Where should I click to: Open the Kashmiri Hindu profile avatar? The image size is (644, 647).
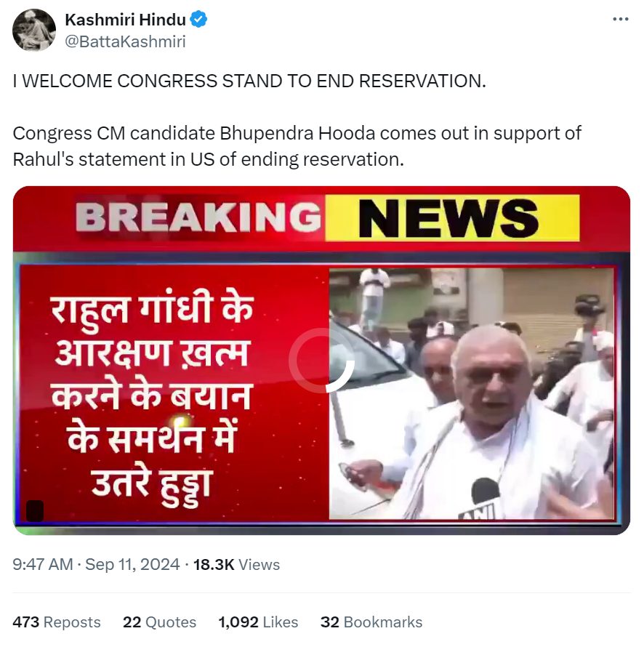tap(34, 30)
